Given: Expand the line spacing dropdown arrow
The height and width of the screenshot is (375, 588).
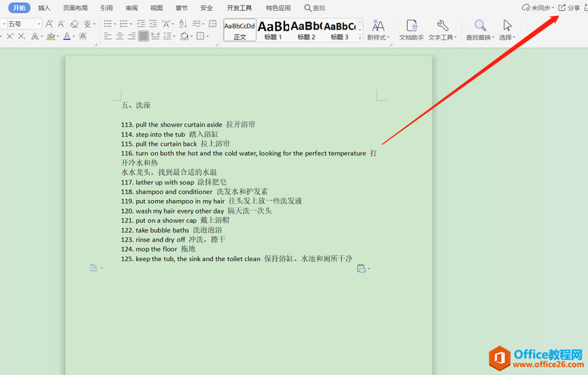Looking at the screenshot, I should pyautogui.click(x=174, y=36).
